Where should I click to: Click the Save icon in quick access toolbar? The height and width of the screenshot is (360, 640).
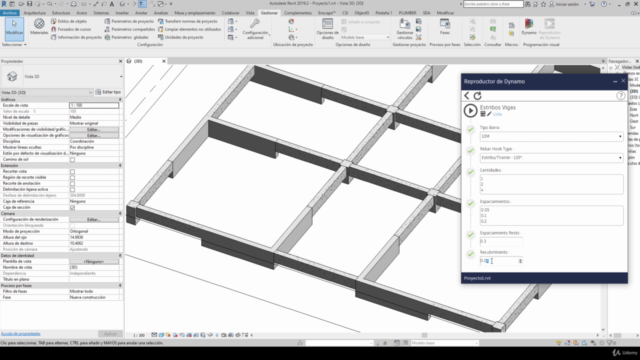coord(29,4)
